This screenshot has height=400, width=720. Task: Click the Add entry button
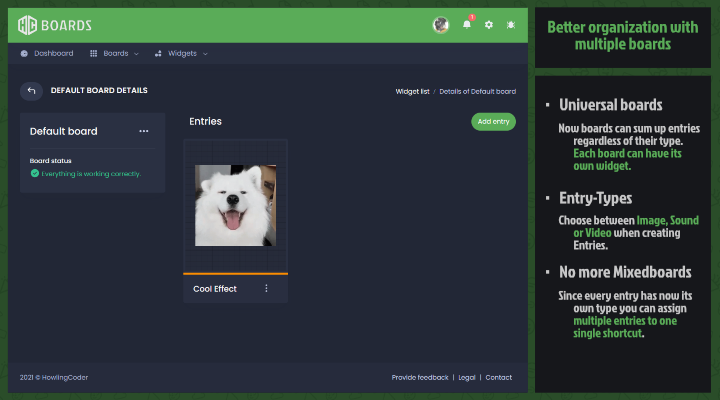[493, 121]
